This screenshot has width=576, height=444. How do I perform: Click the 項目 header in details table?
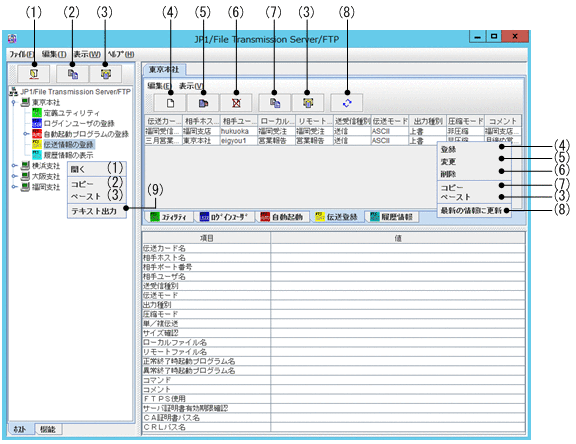206,238
